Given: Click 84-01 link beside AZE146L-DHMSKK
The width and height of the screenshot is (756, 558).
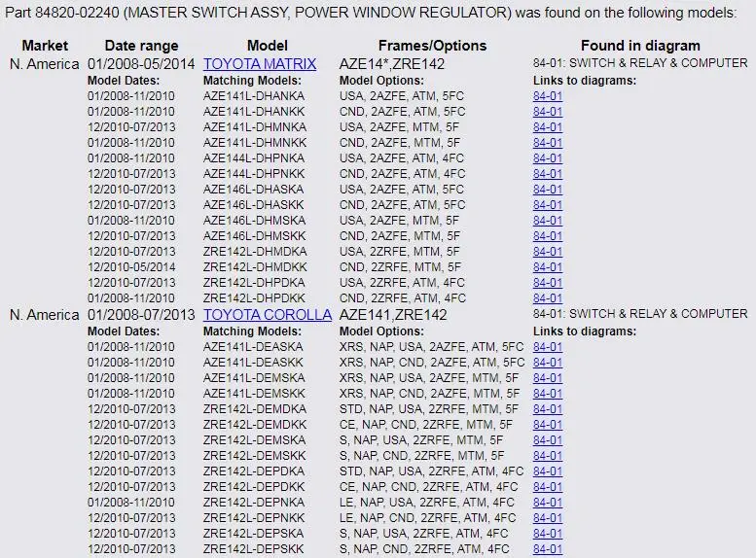Looking at the screenshot, I should coord(548,236).
